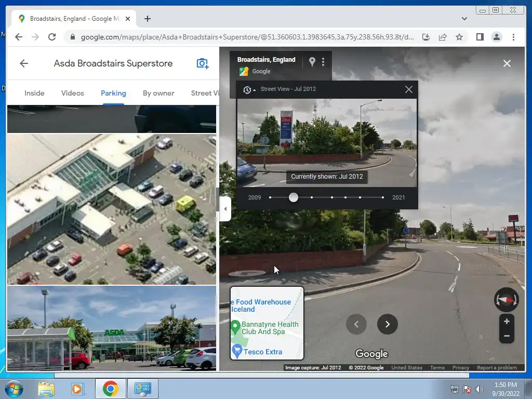Click the compass to reset heading

coord(506,300)
